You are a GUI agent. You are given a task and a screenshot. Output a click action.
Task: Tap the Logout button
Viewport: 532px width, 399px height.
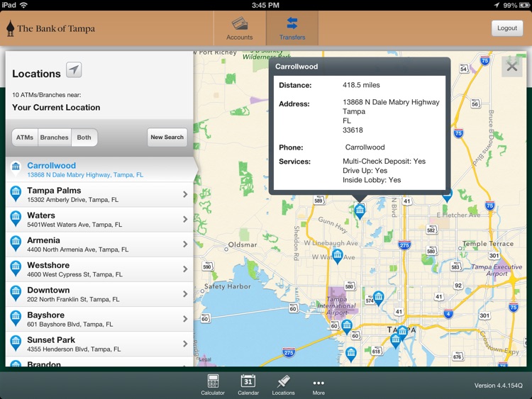[x=507, y=28]
